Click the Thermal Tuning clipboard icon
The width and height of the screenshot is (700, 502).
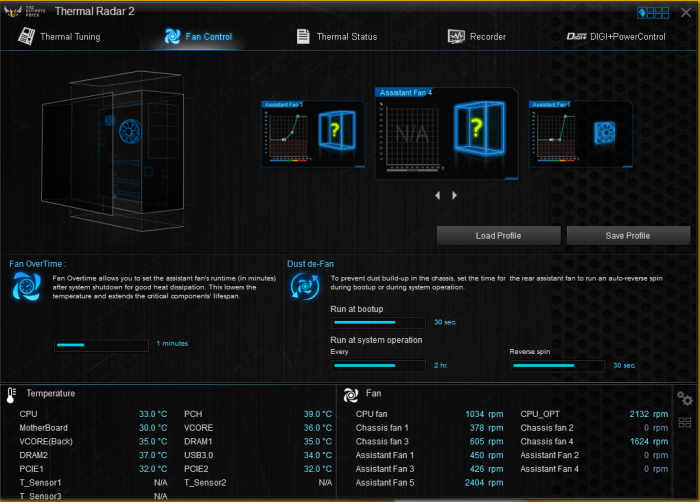pyautogui.click(x=26, y=36)
